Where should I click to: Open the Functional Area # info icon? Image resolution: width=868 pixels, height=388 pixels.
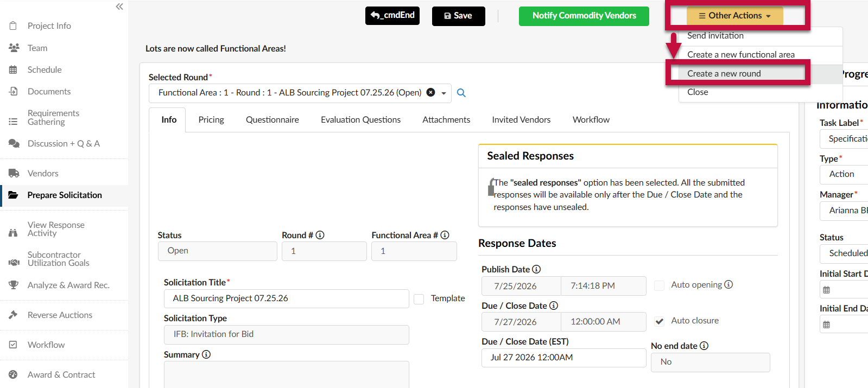point(445,235)
